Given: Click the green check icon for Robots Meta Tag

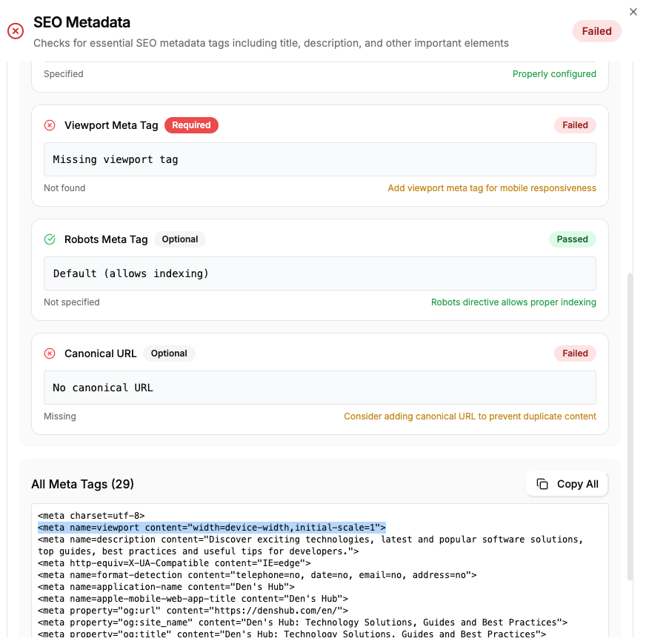Looking at the screenshot, I should [x=50, y=239].
